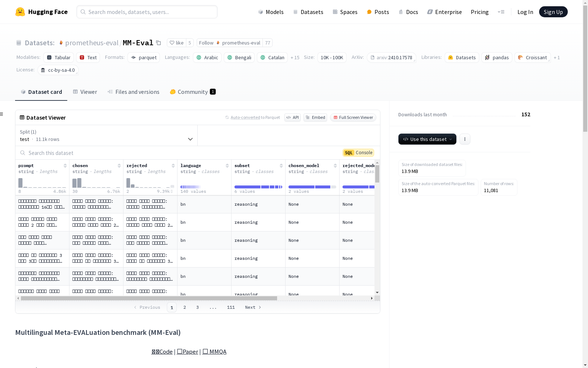This screenshot has width=588, height=368.
Task: Open Posts from the top navigation
Action: 378,12
